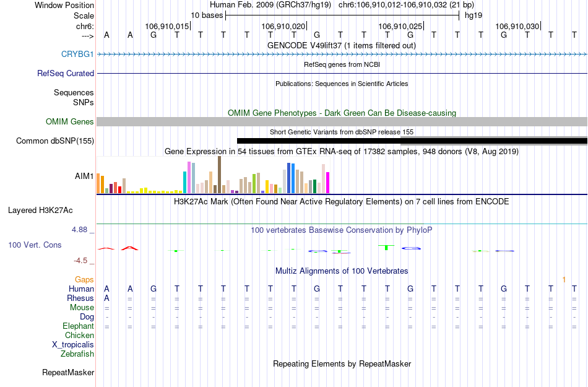This screenshot has width=588, height=387.
Task: Click the X_tropicalis alignment row label
Action: click(73, 345)
